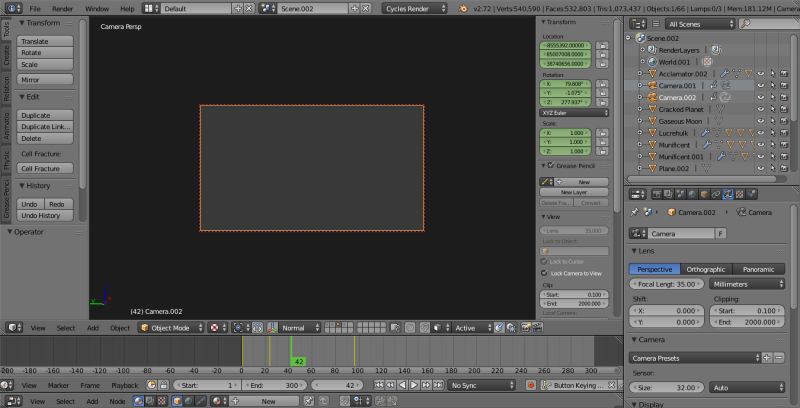800x408 pixels.
Task: Open the All Scenes outliner display dropdown
Action: (699, 24)
